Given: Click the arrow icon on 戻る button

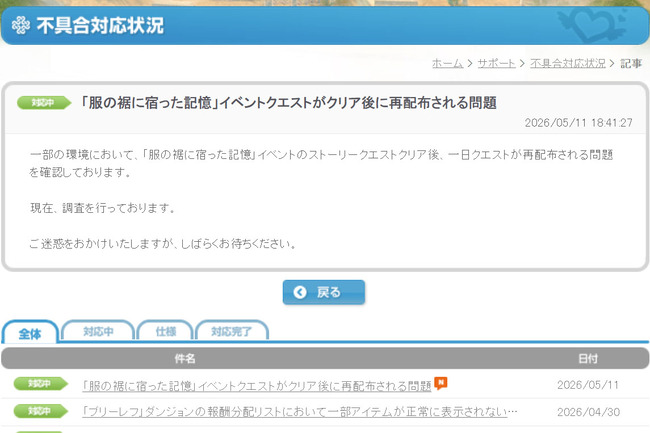Looking at the screenshot, I should [300, 293].
